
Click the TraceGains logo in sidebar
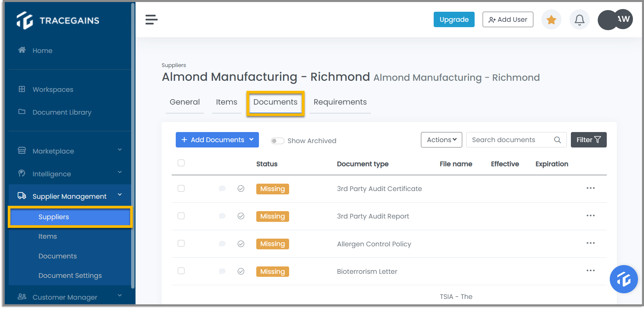[x=58, y=20]
